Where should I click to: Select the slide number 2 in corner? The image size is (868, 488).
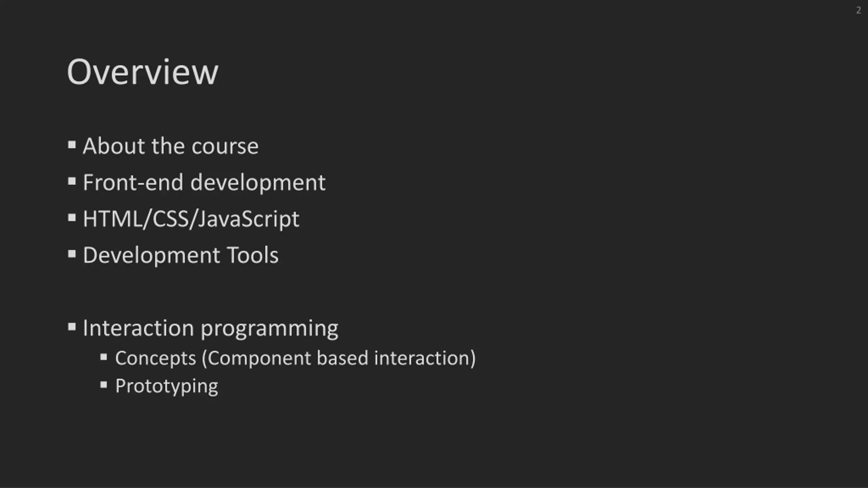click(858, 10)
